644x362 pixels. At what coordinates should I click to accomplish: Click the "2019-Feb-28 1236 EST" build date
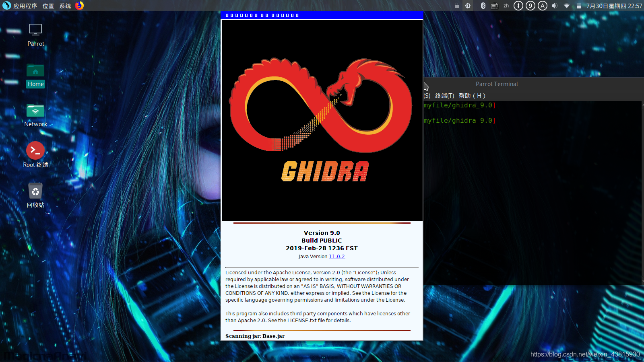point(322,248)
